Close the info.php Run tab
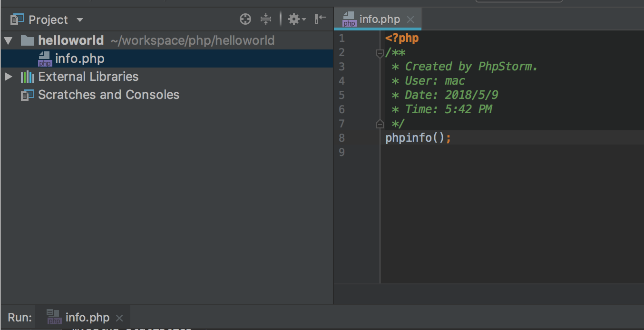 click(119, 318)
